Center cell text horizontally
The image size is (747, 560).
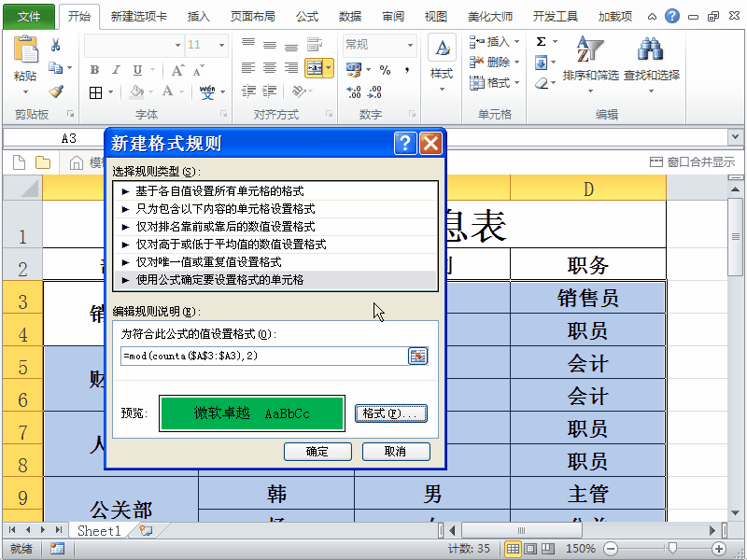point(270,67)
